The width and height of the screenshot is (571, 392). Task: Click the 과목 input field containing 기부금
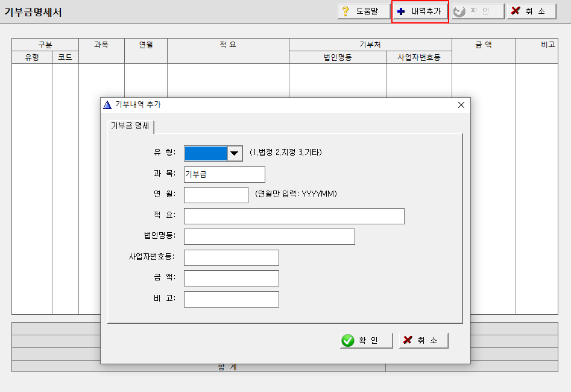tap(224, 174)
